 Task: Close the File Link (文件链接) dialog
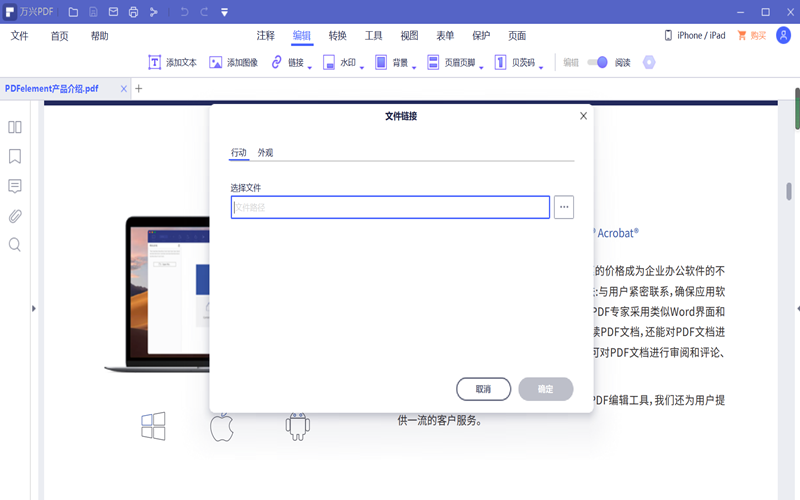(584, 116)
